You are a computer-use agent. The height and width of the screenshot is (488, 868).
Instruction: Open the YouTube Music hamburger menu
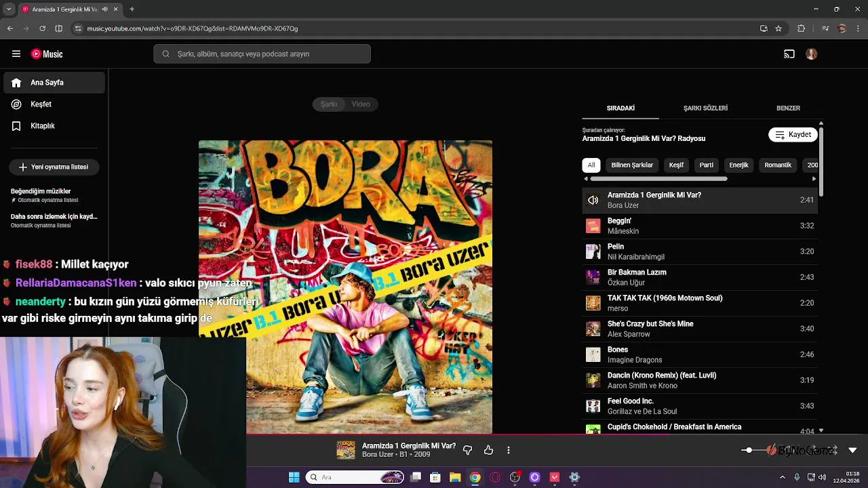tap(16, 54)
